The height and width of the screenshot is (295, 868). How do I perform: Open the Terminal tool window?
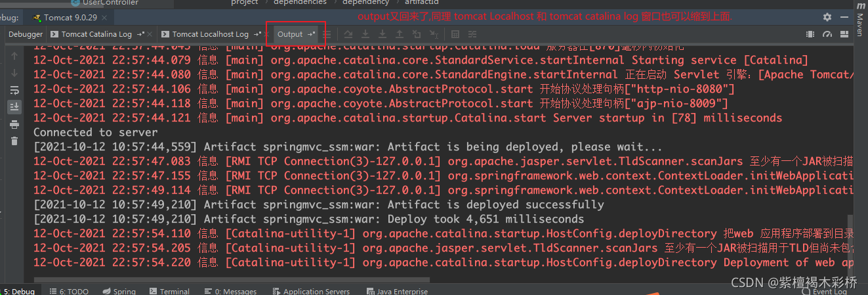[169, 291]
